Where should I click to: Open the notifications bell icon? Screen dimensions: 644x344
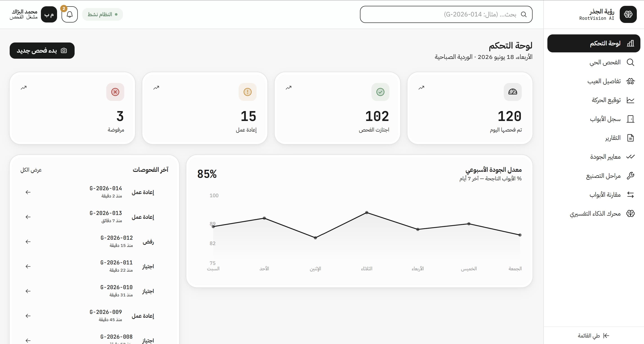[69, 14]
